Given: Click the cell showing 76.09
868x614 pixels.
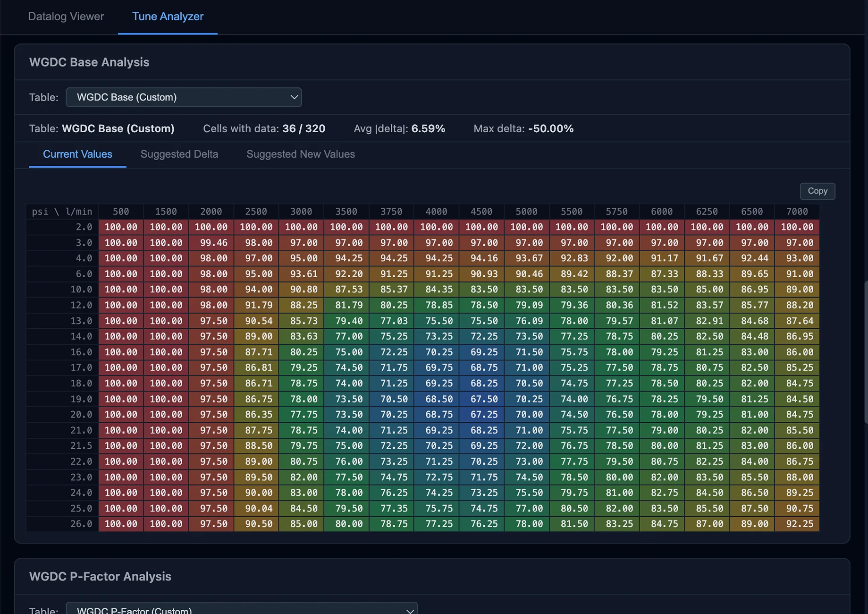Looking at the screenshot, I should [526, 321].
